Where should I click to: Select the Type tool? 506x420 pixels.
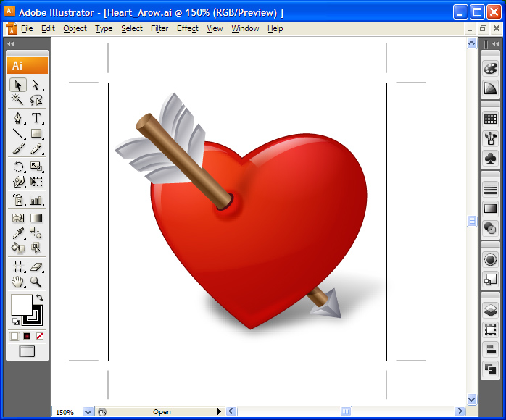click(36, 117)
